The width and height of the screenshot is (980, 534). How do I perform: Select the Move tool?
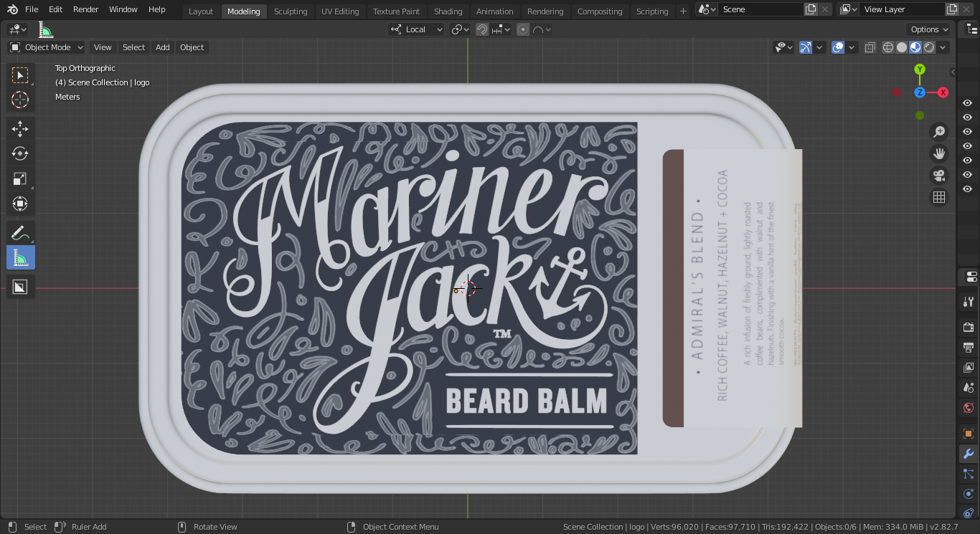(x=20, y=129)
